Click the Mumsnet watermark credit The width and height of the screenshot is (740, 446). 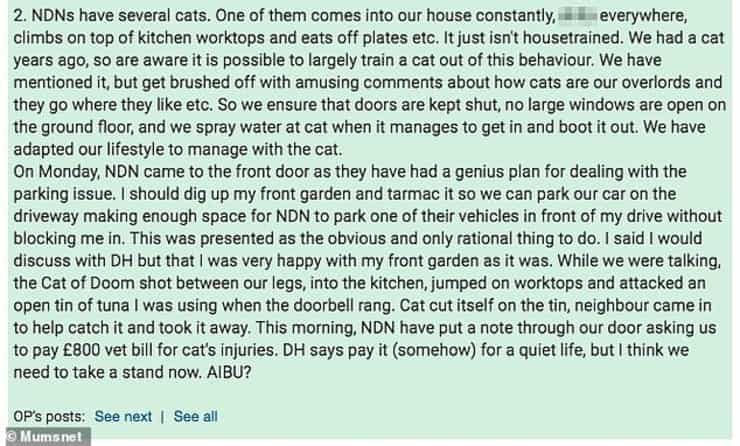pyautogui.click(x=52, y=437)
